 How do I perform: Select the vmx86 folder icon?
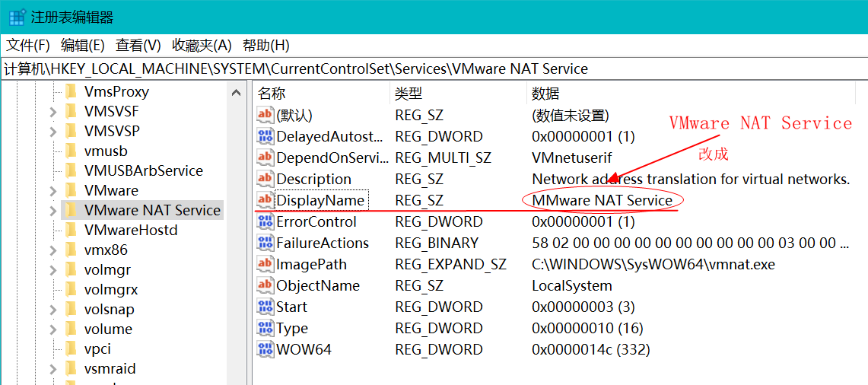(x=71, y=250)
